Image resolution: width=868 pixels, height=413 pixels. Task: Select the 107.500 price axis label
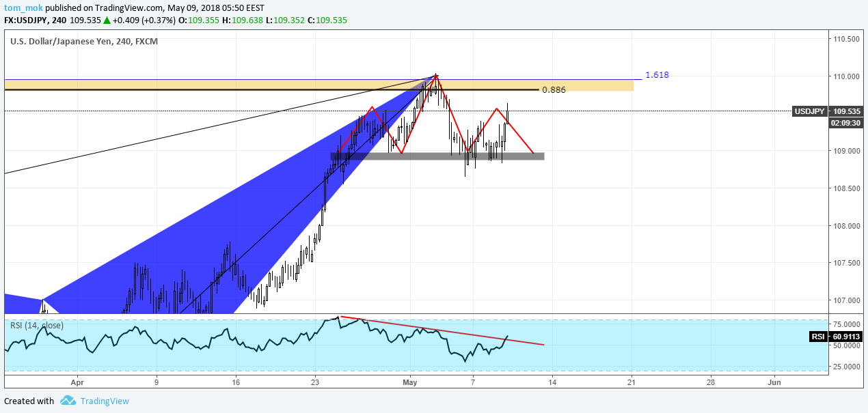click(846, 263)
